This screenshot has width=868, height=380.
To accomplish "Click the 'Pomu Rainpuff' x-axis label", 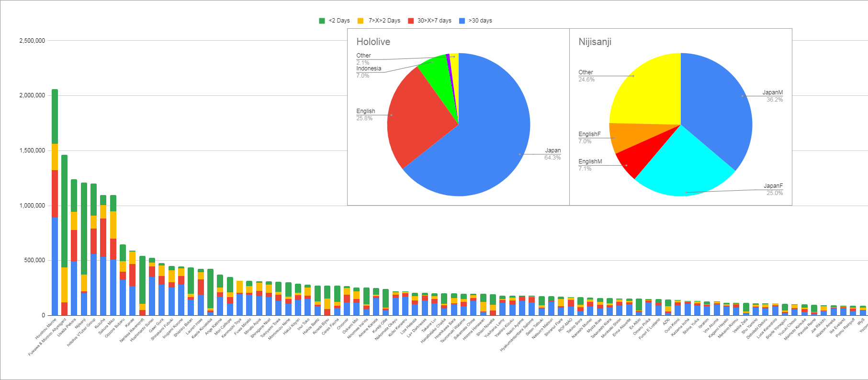I will tap(846, 327).
